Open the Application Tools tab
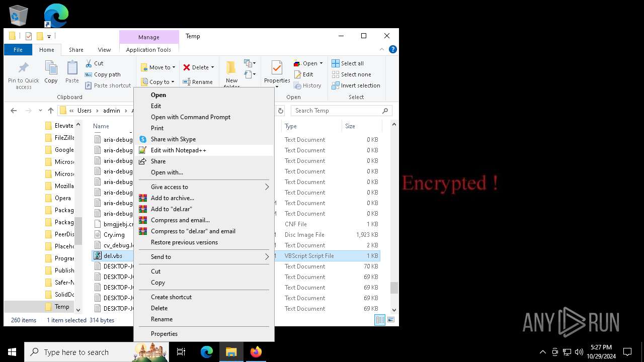This screenshot has width=644, height=362. pyautogui.click(x=148, y=50)
